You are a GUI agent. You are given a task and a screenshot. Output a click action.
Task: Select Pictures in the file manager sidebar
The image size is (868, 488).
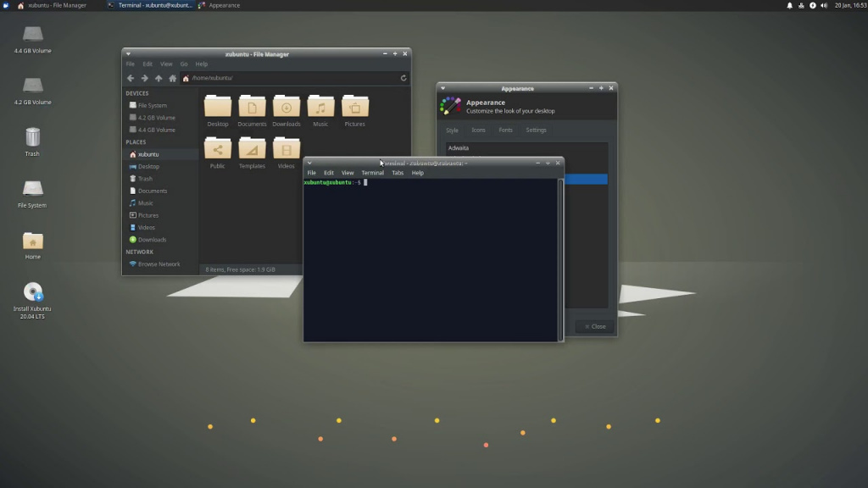pos(149,215)
